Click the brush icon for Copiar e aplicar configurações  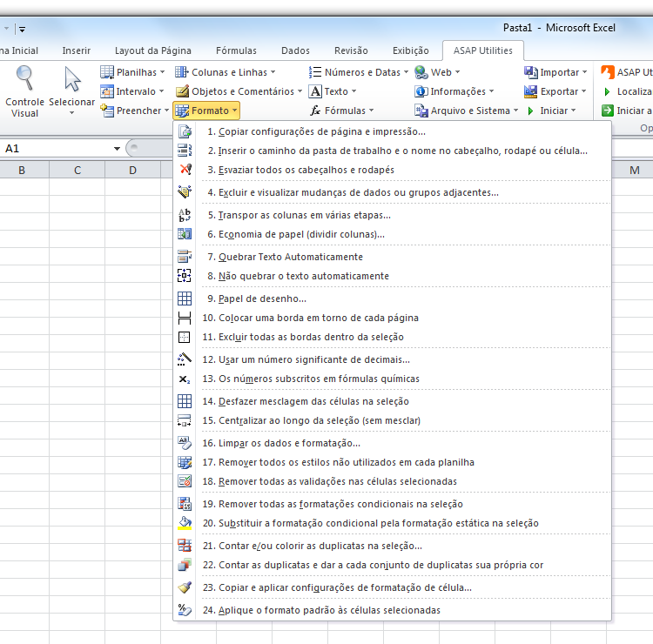point(185,587)
